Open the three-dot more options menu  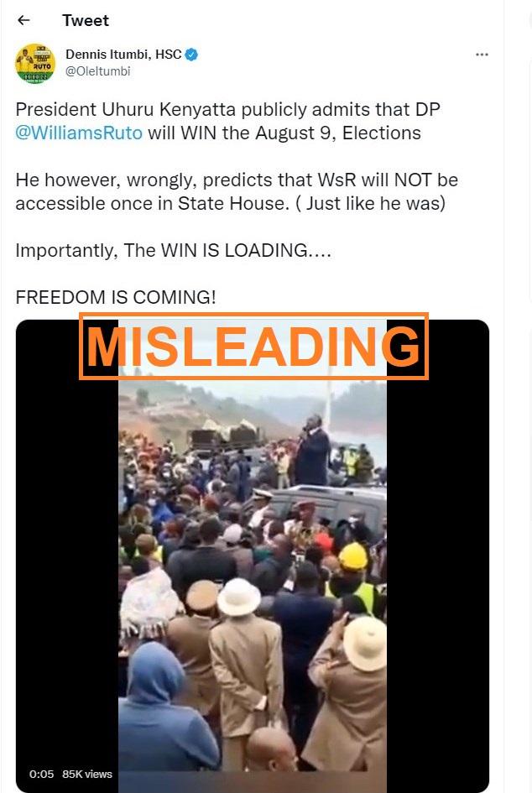[482, 55]
